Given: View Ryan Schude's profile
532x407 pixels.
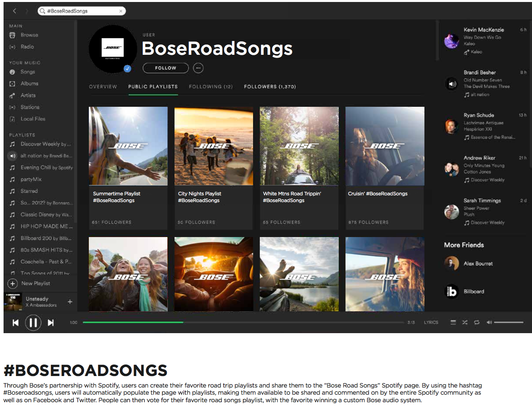Looking at the screenshot, I should (479, 115).
